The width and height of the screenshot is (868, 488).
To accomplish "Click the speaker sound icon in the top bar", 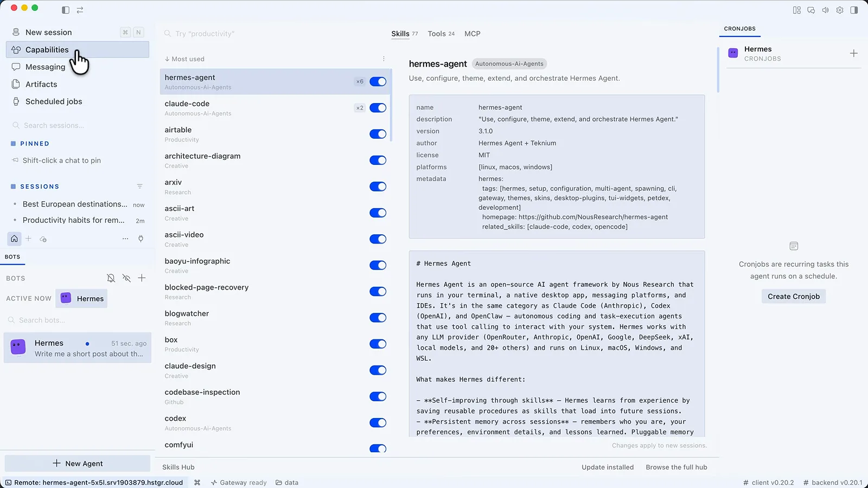I will coord(825,10).
